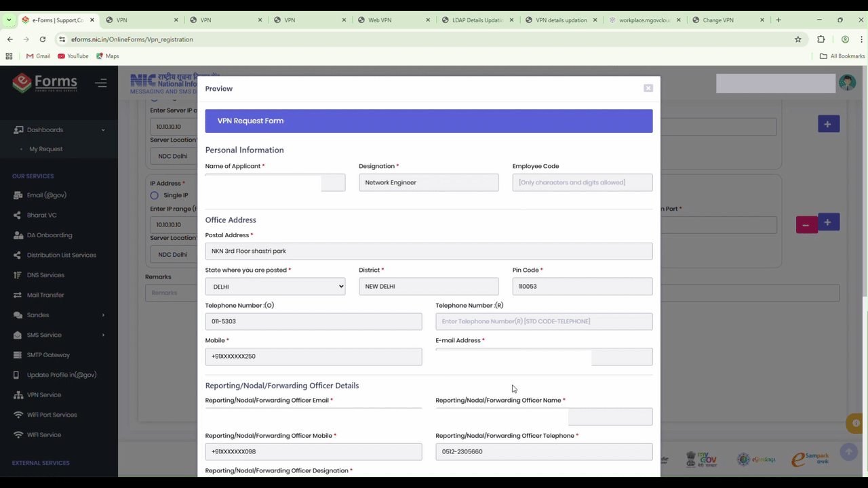Expand the SMS Service menu

pos(43,334)
